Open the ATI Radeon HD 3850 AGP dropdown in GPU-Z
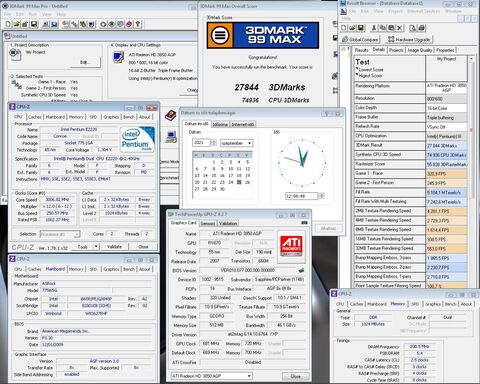 point(211,376)
